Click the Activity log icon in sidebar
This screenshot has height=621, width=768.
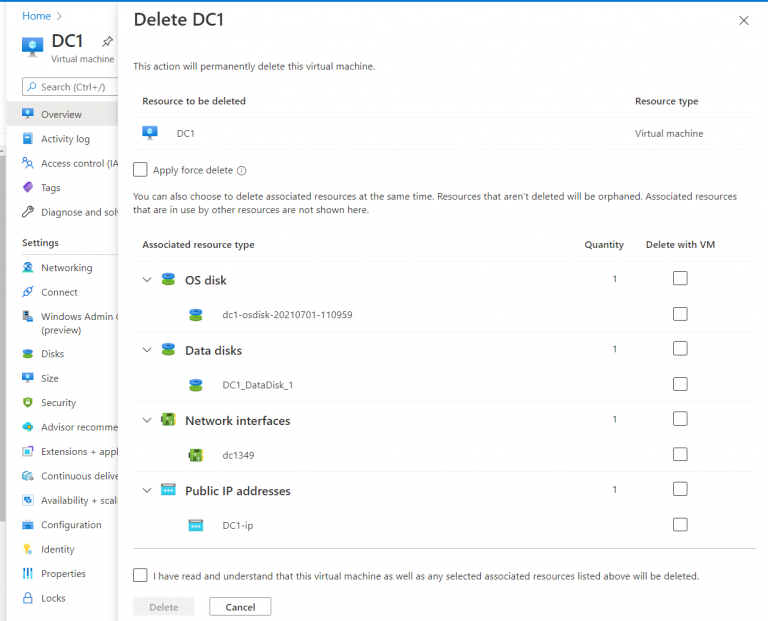click(x=28, y=139)
